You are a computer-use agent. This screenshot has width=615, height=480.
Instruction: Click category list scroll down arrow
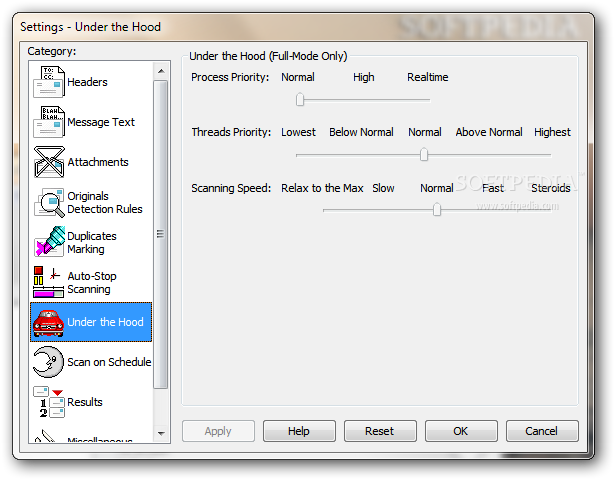point(161,434)
